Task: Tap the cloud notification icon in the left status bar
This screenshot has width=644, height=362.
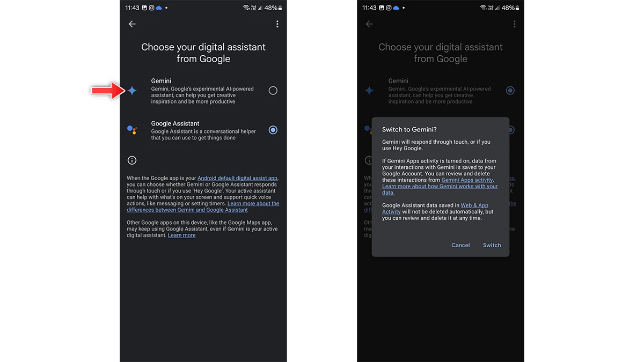Action: click(x=159, y=8)
